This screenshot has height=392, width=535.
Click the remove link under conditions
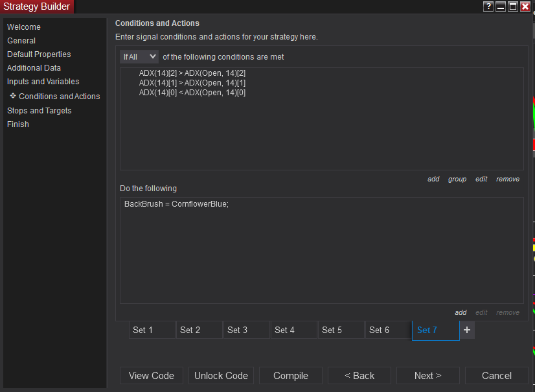(x=508, y=179)
